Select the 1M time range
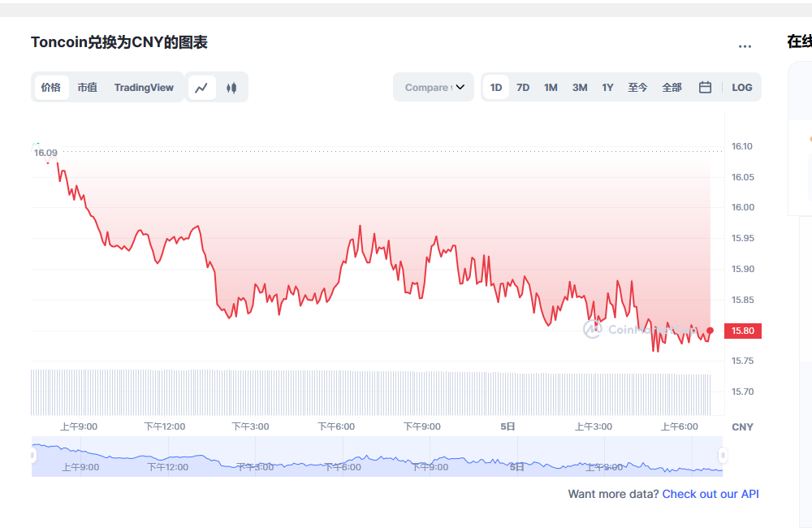This screenshot has width=812, height=528. point(551,88)
